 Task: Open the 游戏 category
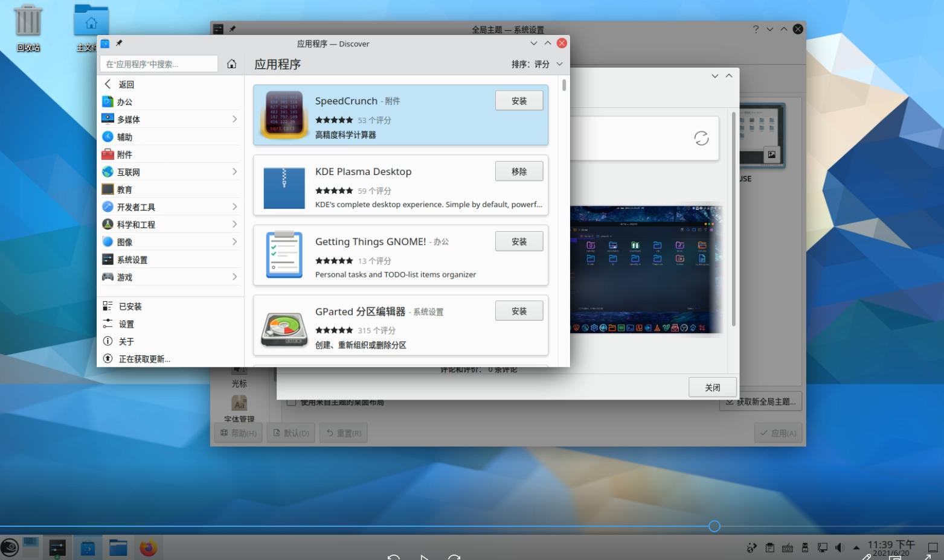125,277
